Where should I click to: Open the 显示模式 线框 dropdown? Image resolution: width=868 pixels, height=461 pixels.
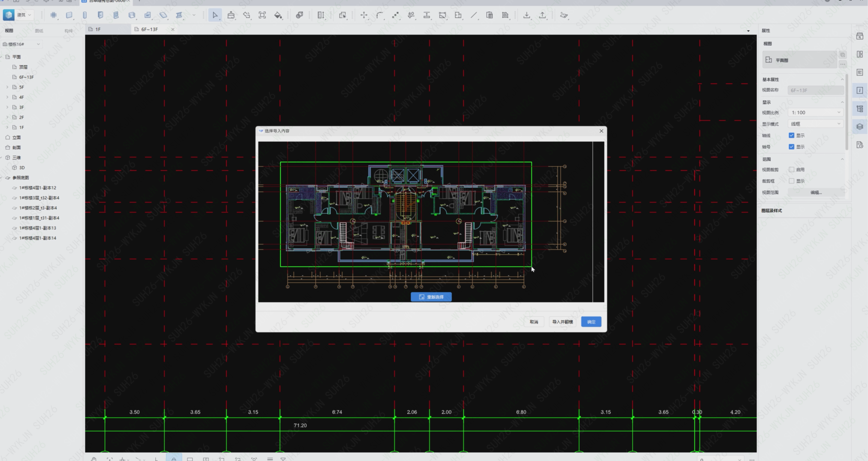point(816,124)
